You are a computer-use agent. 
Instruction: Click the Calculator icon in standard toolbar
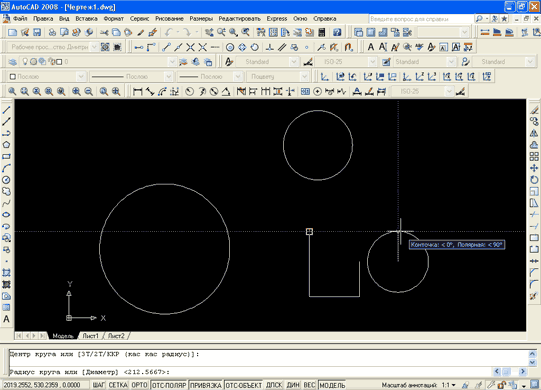click(x=322, y=32)
